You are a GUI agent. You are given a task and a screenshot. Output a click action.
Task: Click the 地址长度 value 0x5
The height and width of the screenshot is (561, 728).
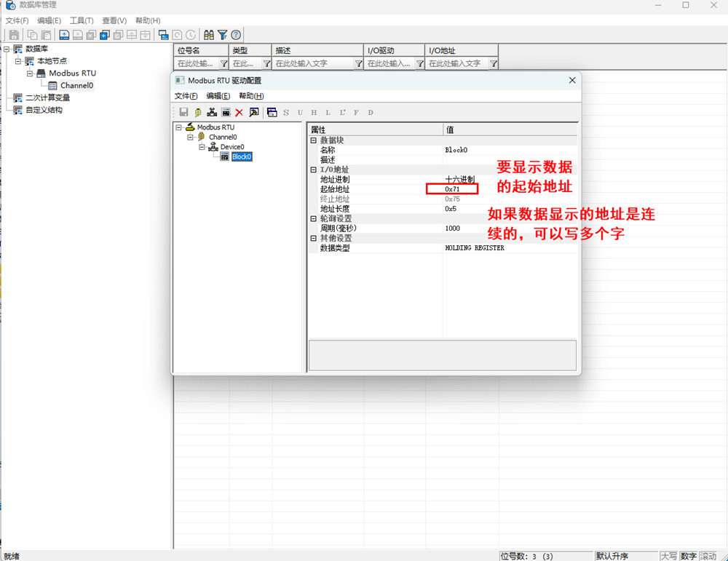(x=451, y=209)
